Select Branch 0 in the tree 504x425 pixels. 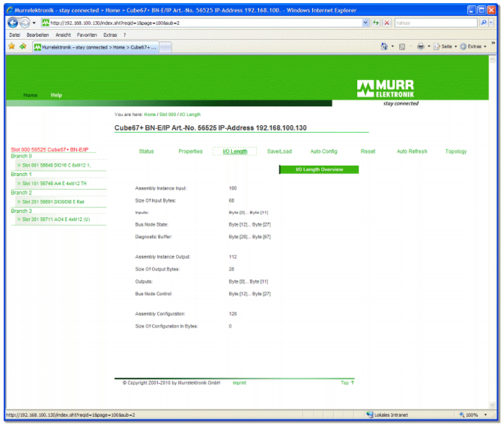coord(21,156)
